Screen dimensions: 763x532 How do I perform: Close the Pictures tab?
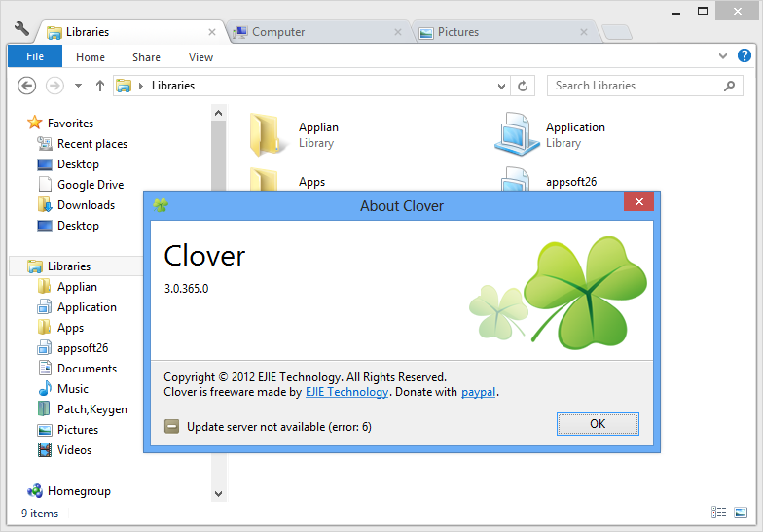point(584,32)
